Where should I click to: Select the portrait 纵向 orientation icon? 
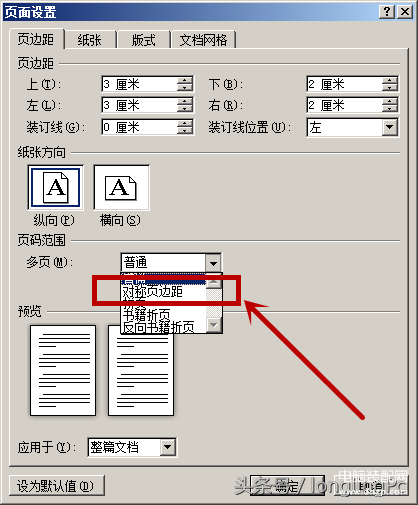55,188
